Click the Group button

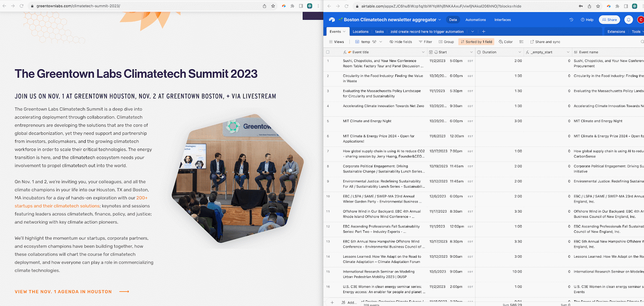tap(446, 42)
